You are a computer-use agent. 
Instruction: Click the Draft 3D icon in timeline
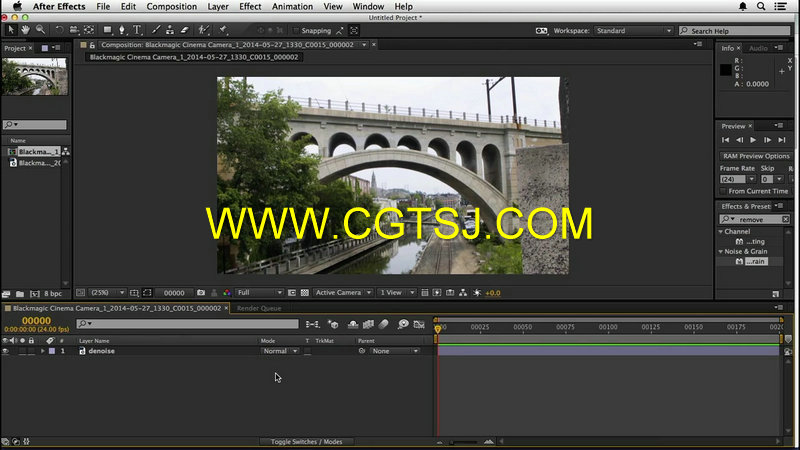click(x=333, y=324)
